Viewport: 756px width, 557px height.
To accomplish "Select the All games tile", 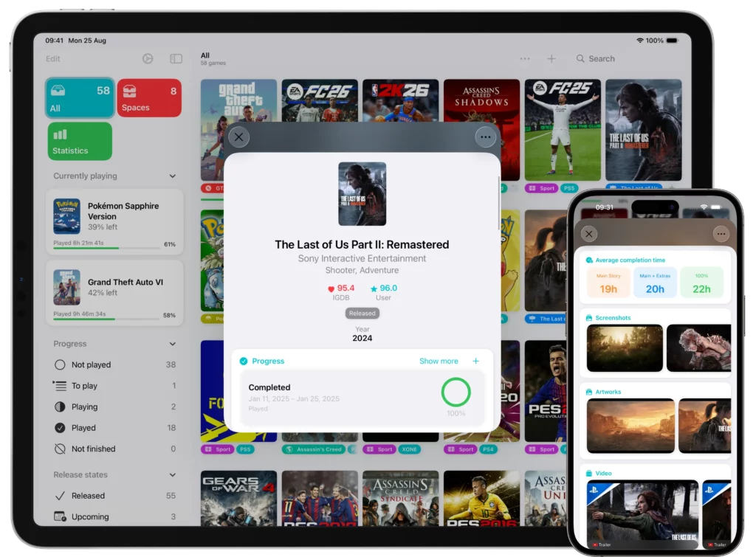I will [x=80, y=98].
